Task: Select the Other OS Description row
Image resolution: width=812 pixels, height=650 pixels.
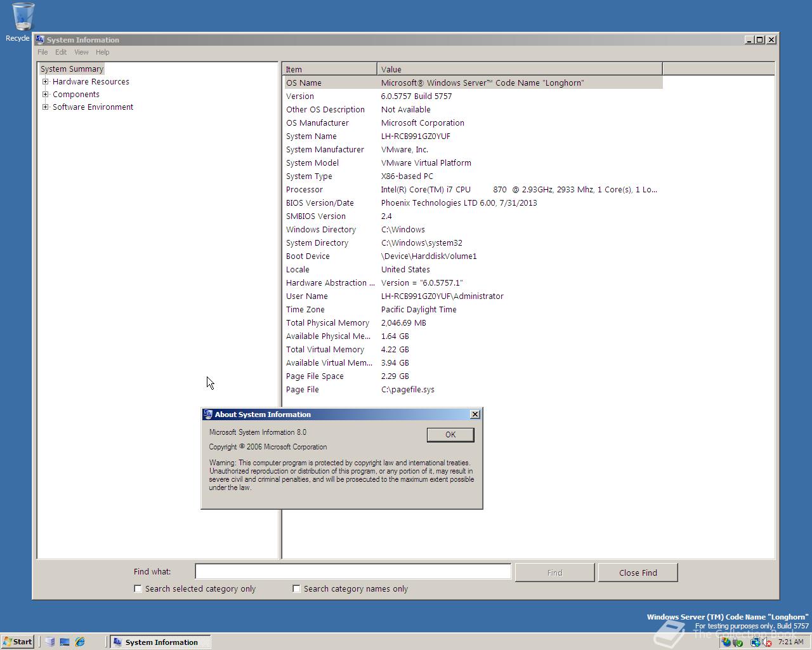Action: tap(473, 109)
